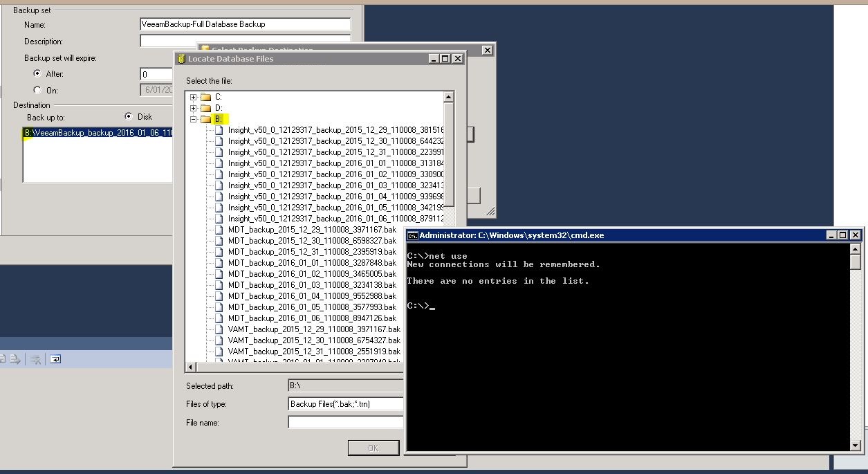
Task: Click the Select Backup Destination resize grip
Action: [490, 212]
